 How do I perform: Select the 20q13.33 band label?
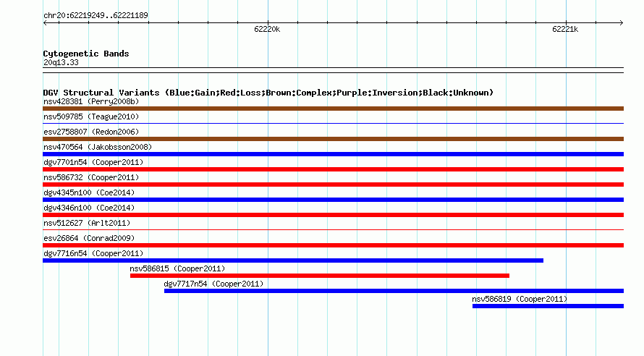(61, 62)
